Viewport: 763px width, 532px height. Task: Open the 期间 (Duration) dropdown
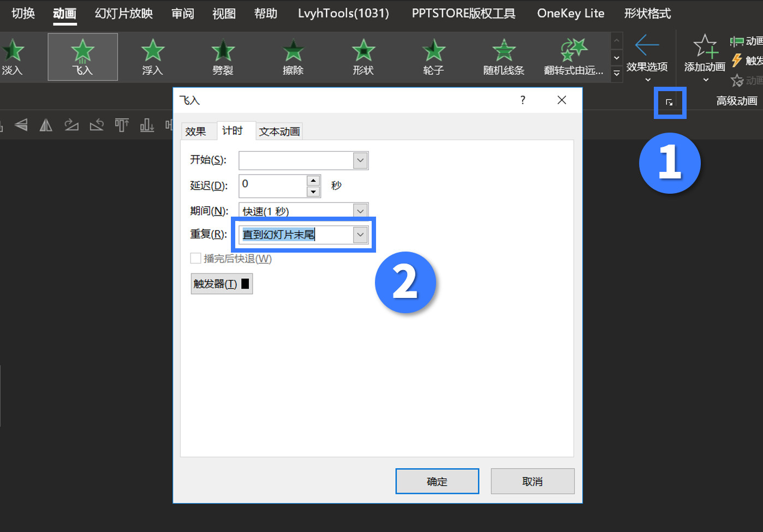360,211
